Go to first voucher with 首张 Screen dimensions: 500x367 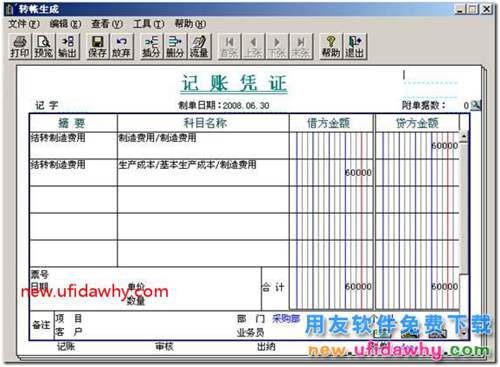tap(229, 46)
